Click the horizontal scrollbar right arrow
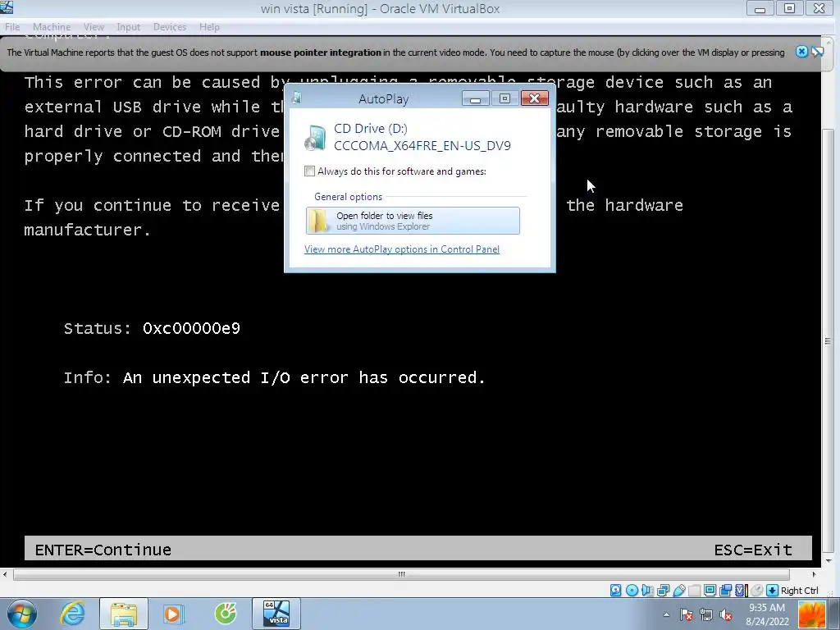Screen dimensions: 840x630 814,574
